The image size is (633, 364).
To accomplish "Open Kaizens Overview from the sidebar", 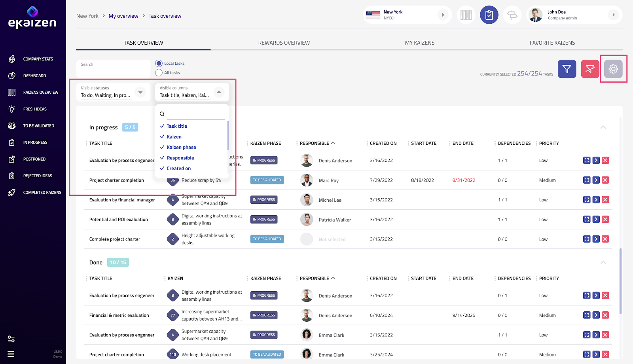I will [33, 92].
